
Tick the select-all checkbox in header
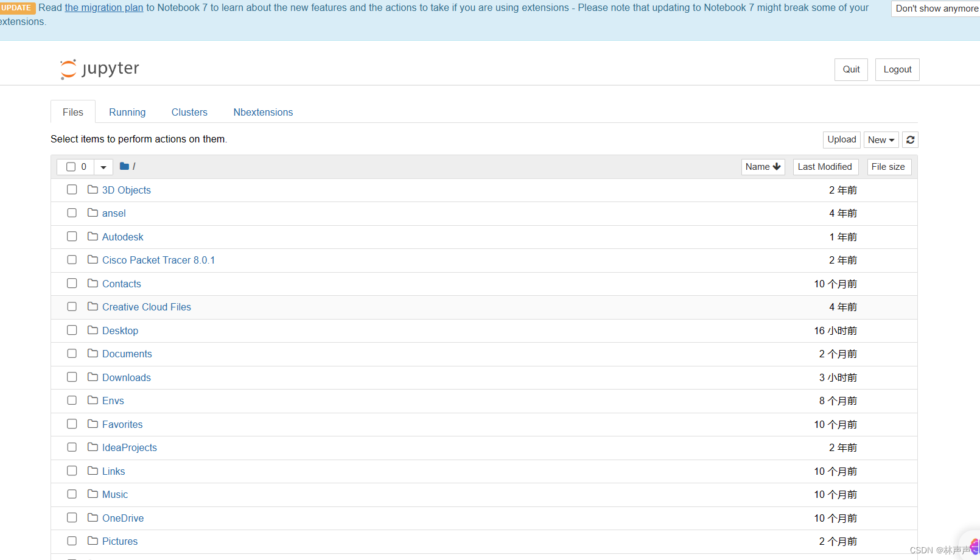click(71, 167)
